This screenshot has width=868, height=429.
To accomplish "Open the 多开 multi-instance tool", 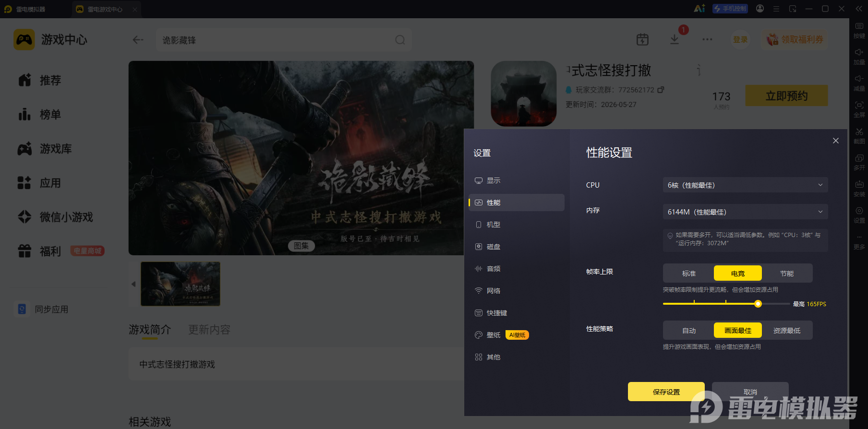I will click(x=859, y=162).
